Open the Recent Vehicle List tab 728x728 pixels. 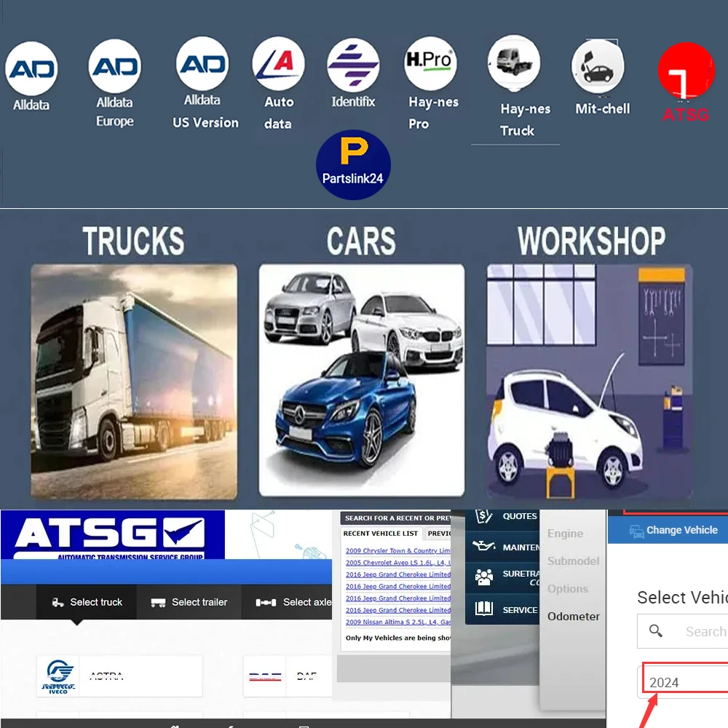tap(381, 534)
